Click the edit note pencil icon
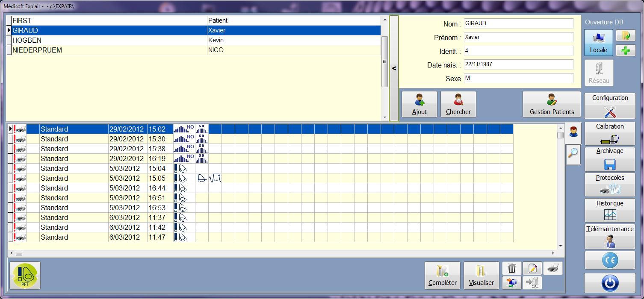644x299 pixels. (x=532, y=268)
